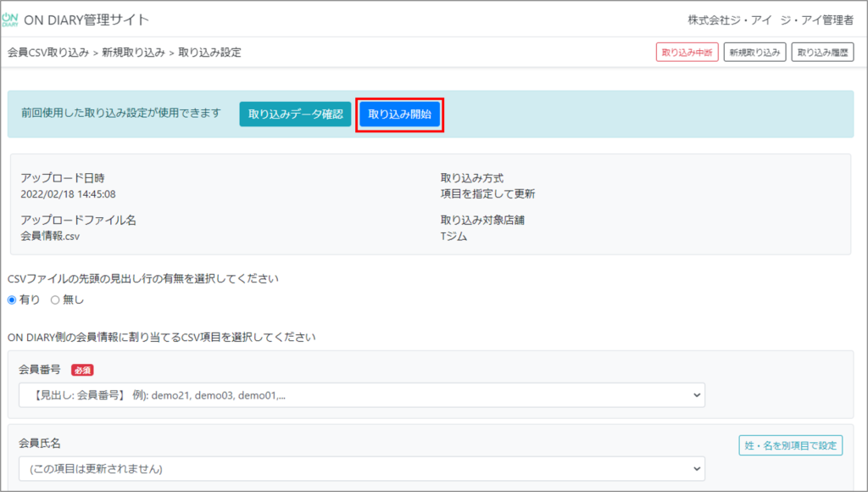Viewport: 868px width, 492px height.
Task: Open 取り込み履歴 import history
Action: (822, 53)
